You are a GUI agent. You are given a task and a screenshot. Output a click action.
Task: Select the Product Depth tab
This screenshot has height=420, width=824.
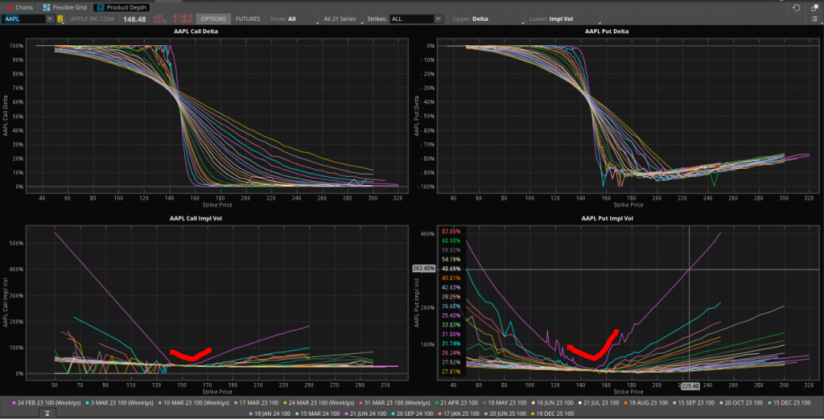(x=122, y=7)
